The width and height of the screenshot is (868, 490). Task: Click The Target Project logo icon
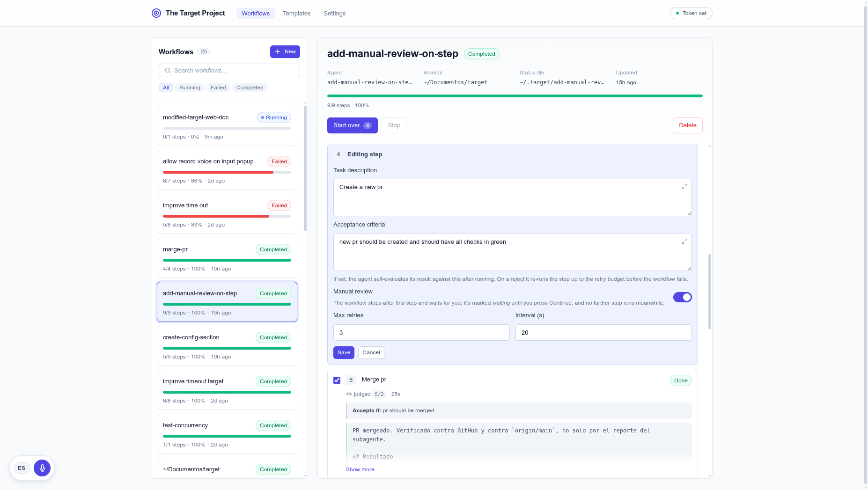(156, 13)
